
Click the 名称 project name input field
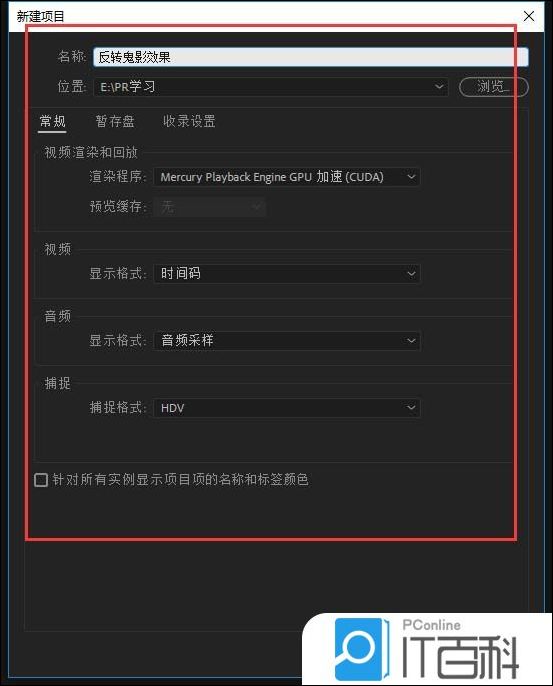[310, 57]
